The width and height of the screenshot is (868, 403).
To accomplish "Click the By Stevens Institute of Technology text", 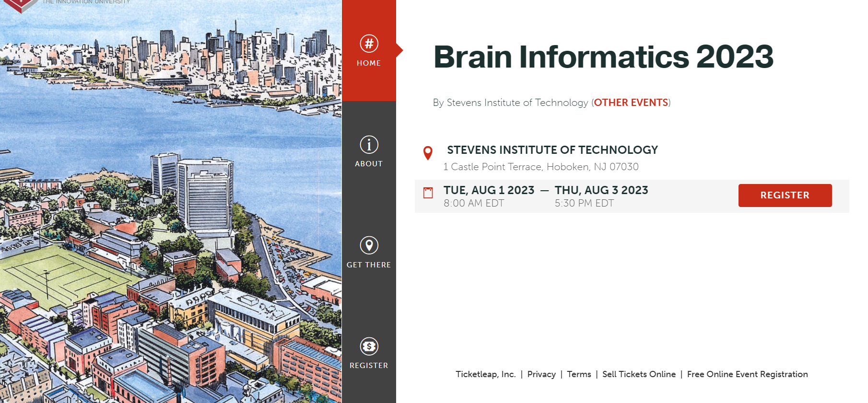I will click(x=510, y=103).
